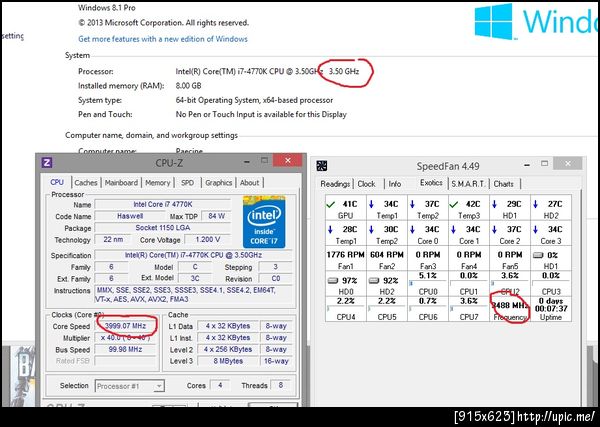
Task: Click the CPU7 3.6% usage bar
Action: point(469,308)
